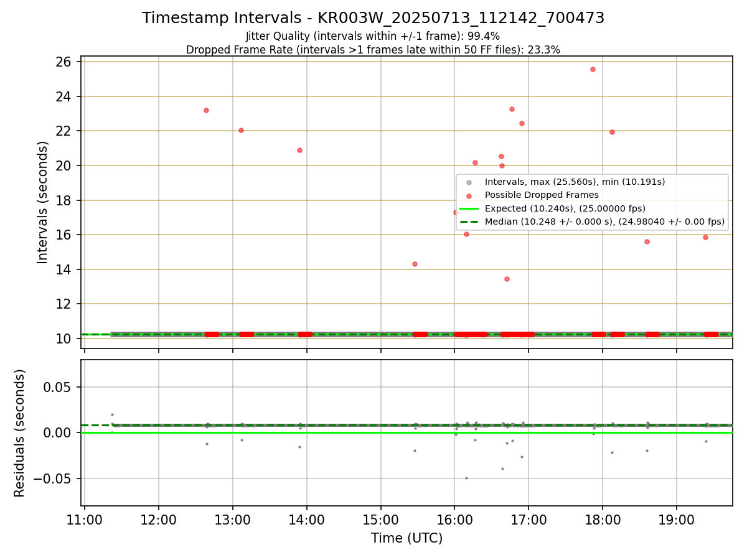Click the 17:00 x-axis tick label
The image size is (747, 560).
point(529,519)
